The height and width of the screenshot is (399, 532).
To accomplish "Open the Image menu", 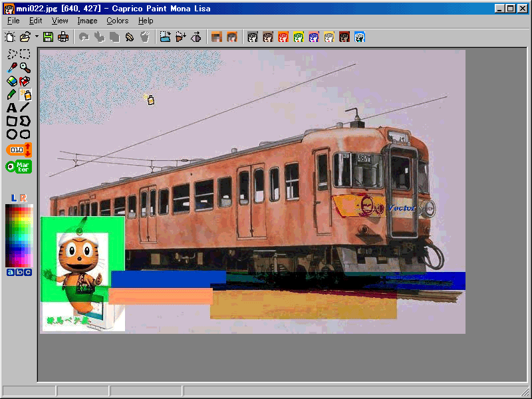I will (87, 21).
